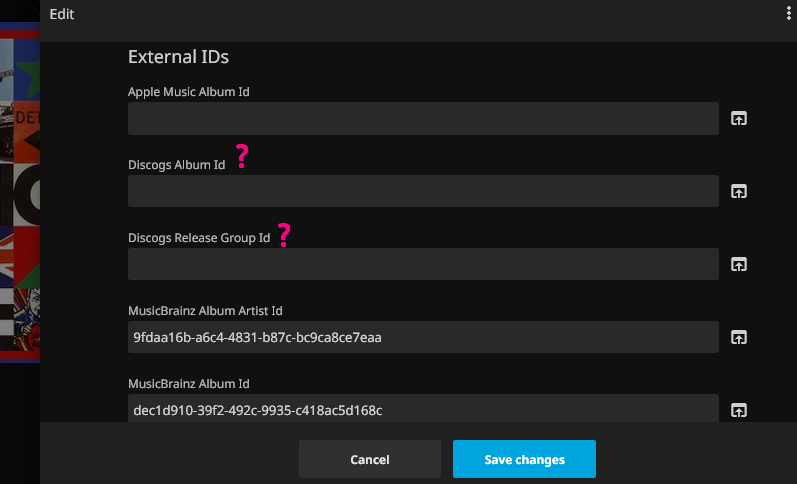797x484 pixels.
Task: Focus the Apple Music Album Id field
Action: point(423,119)
